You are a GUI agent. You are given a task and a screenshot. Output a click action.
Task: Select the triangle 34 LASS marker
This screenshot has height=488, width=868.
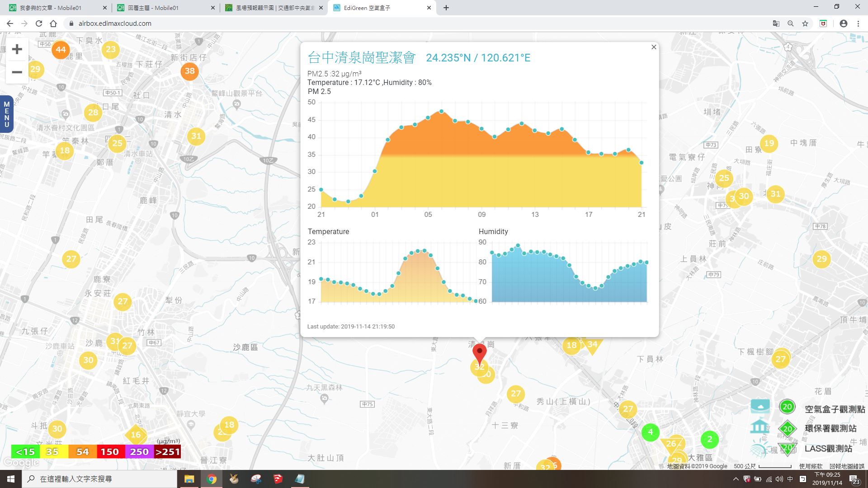click(592, 345)
